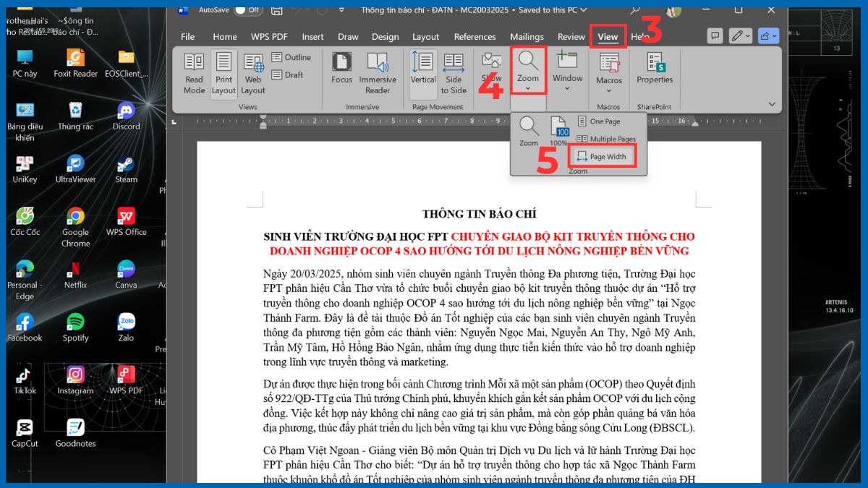
Task: Open the Mailings ribbon tab
Action: [x=527, y=36]
